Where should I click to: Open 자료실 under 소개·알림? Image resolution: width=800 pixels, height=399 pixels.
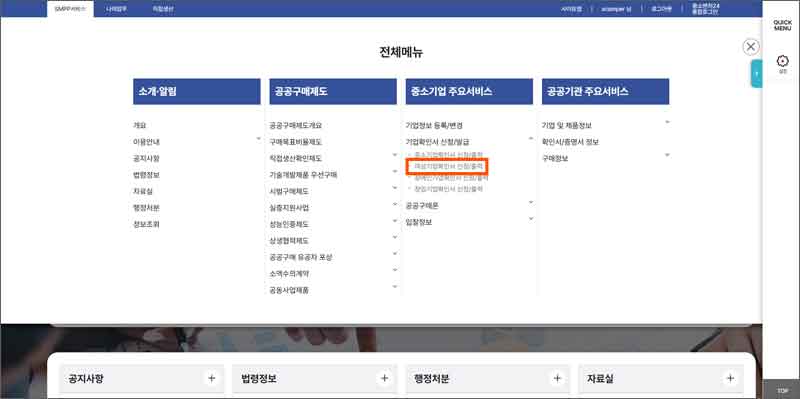click(x=143, y=191)
